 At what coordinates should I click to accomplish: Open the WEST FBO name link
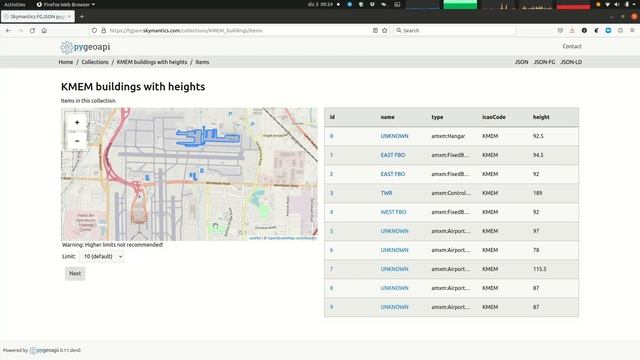pos(393,212)
